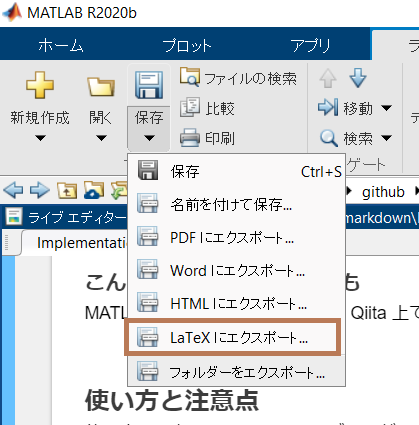Image resolution: width=419 pixels, height=425 pixels.
Task: Choose 名前を付けて保存... menu item
Action: [x=236, y=204]
